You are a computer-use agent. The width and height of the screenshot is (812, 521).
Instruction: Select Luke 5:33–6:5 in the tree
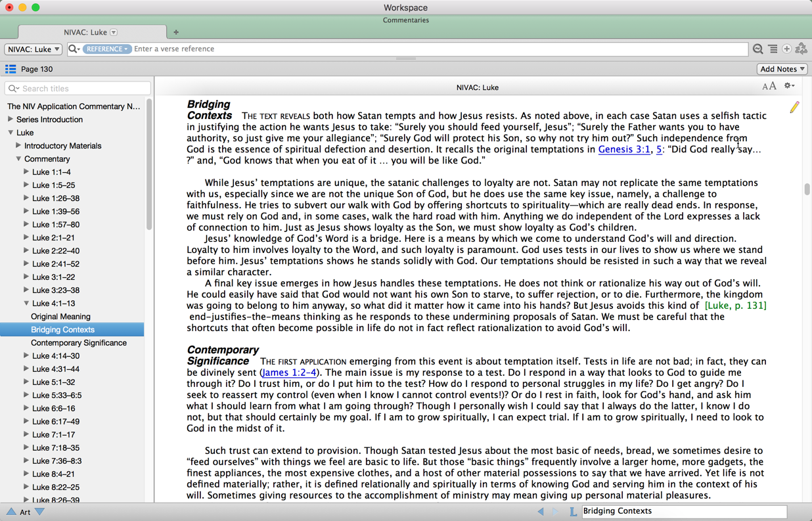pyautogui.click(x=56, y=396)
